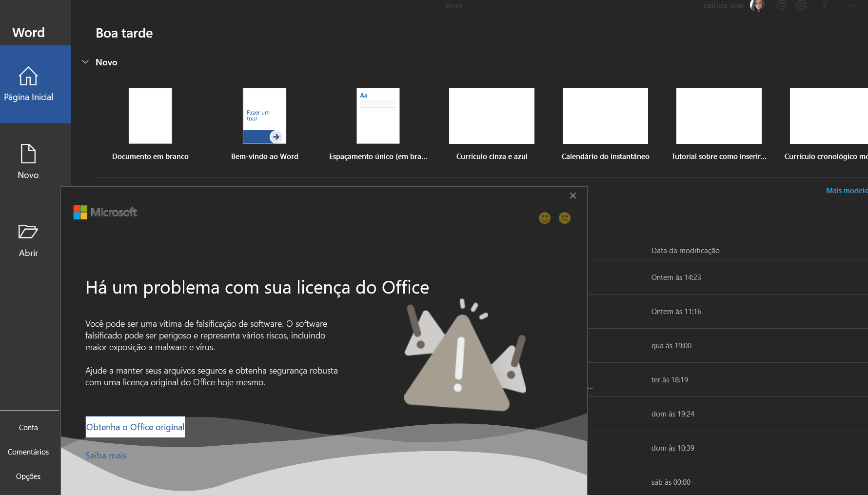
Task: Minimize the Word window
Action: 852,5
